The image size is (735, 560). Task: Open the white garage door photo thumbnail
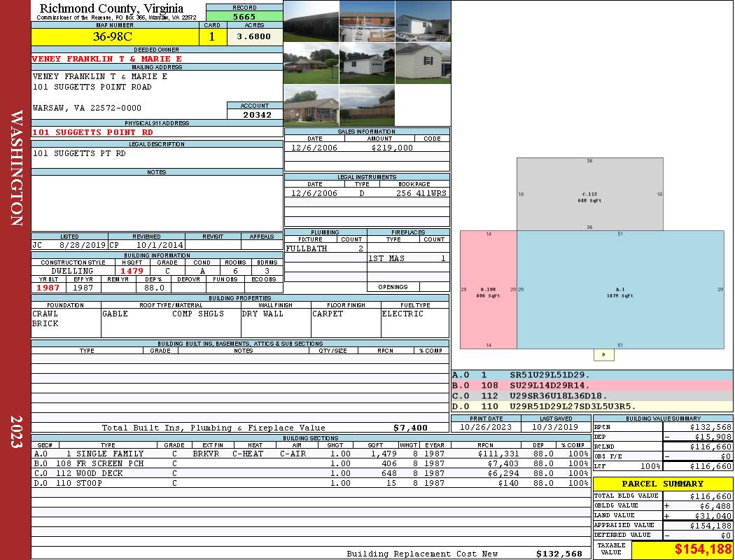[x=367, y=63]
